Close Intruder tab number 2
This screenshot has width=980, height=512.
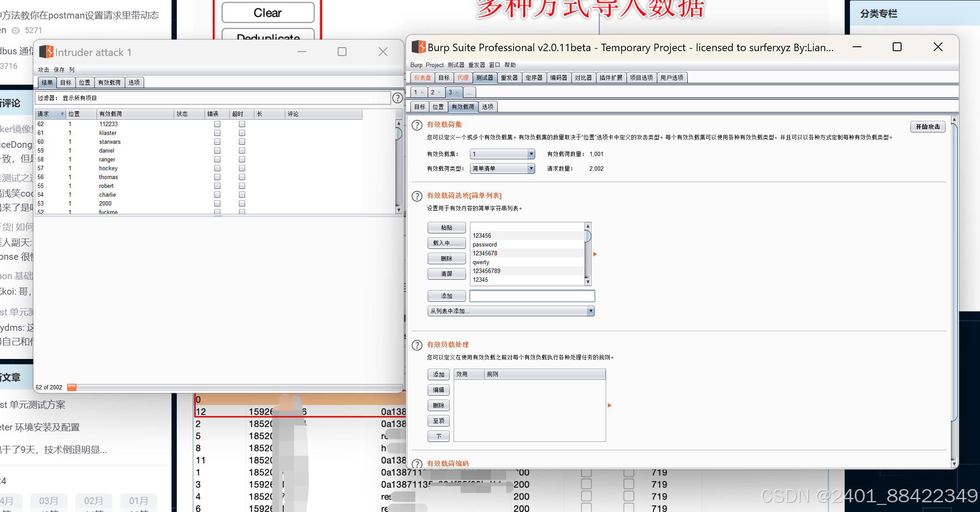[x=439, y=93]
